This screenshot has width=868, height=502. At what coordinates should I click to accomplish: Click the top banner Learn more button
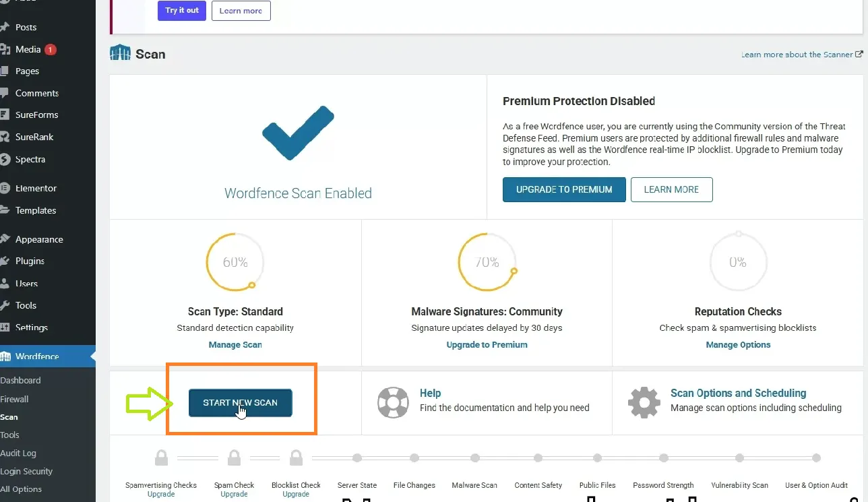(x=241, y=11)
